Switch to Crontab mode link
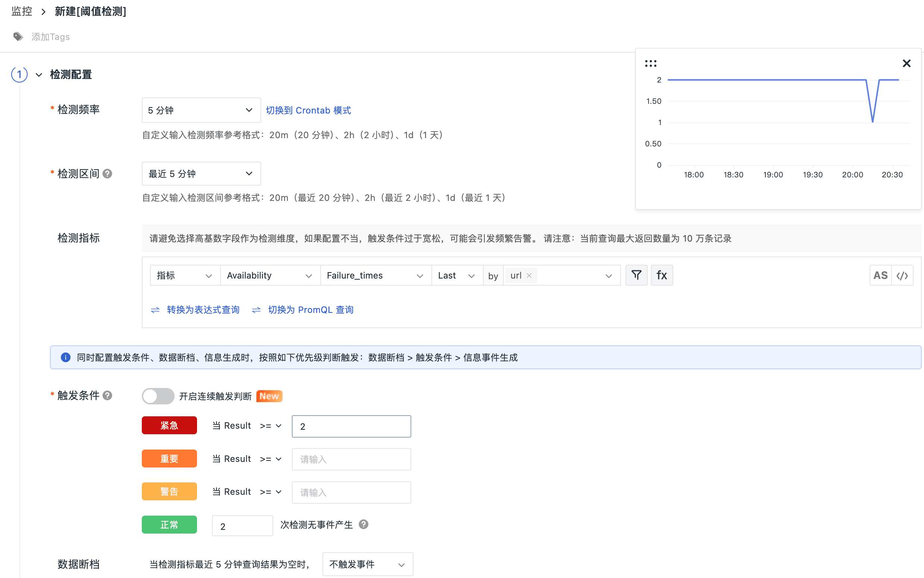Screen dimensions: 924x578 click(x=308, y=110)
